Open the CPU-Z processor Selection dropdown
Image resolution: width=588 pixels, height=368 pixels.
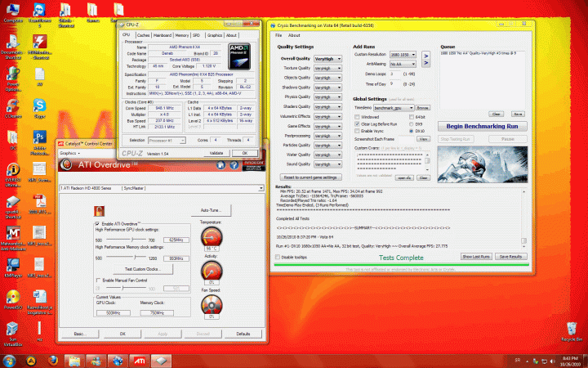(167, 141)
